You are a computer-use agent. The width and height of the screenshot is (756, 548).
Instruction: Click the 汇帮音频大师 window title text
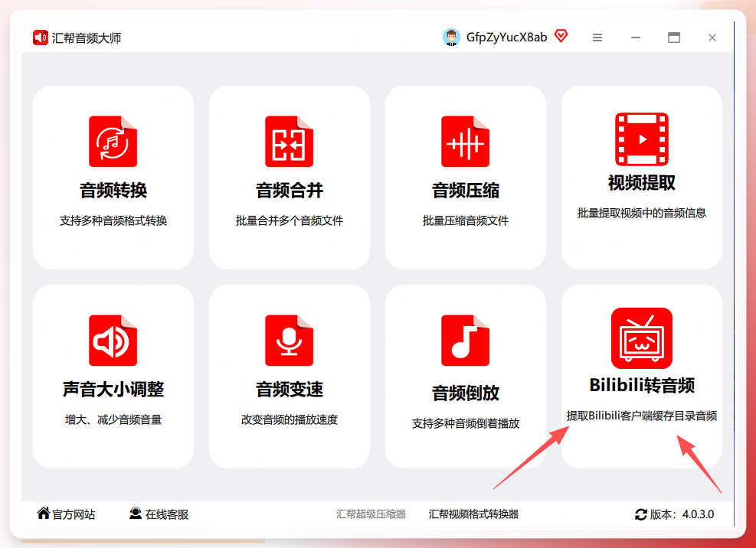click(87, 38)
